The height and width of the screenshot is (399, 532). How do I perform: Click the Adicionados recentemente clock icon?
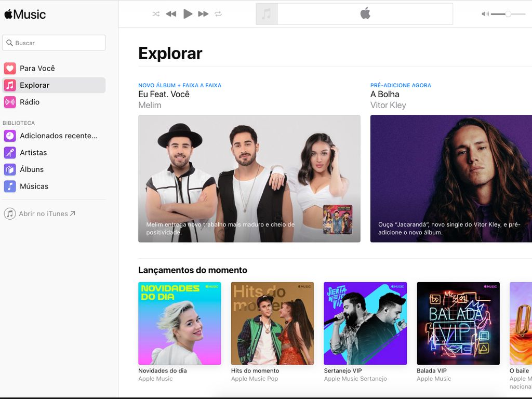pyautogui.click(x=10, y=136)
